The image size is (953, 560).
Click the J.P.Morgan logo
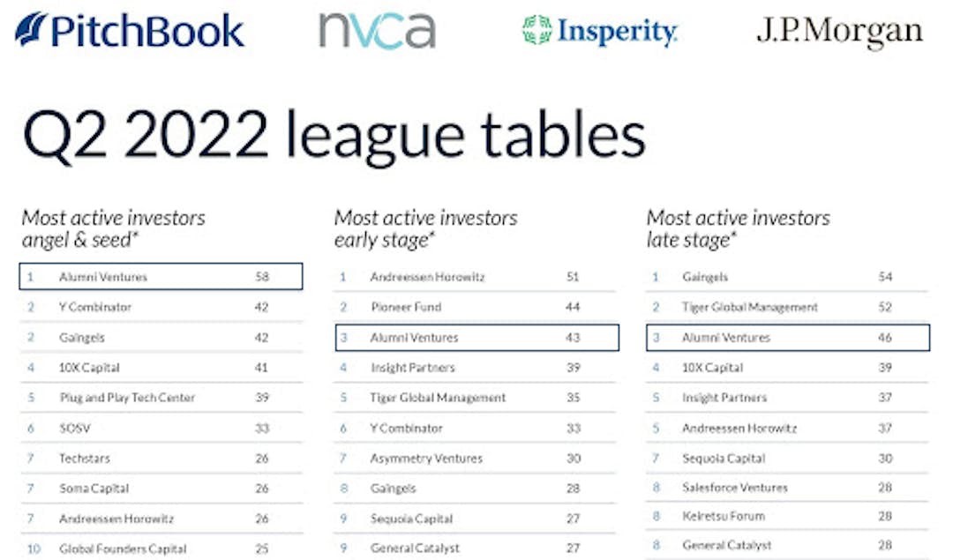tap(839, 32)
